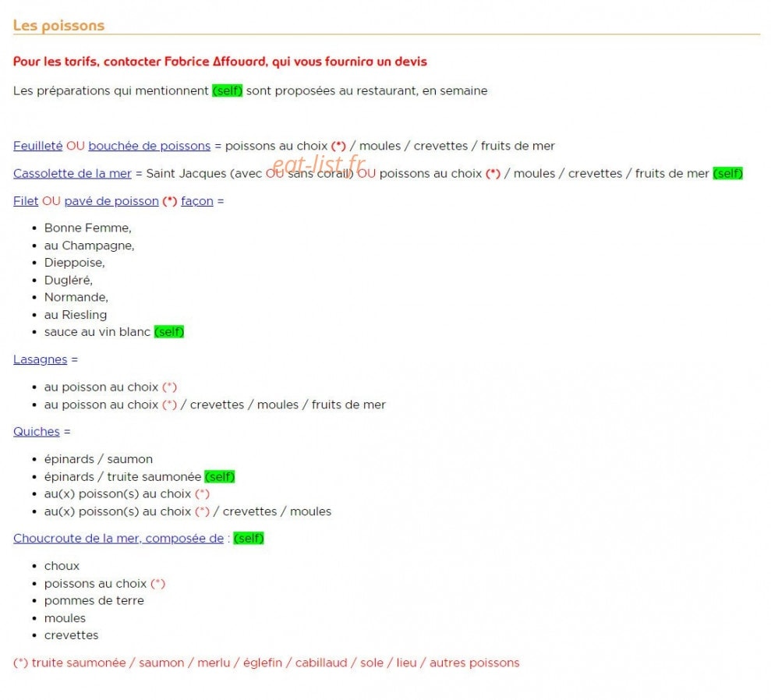This screenshot has height=700, width=771.
Task: Click the crevettes item under Choucroute
Action: (x=71, y=635)
